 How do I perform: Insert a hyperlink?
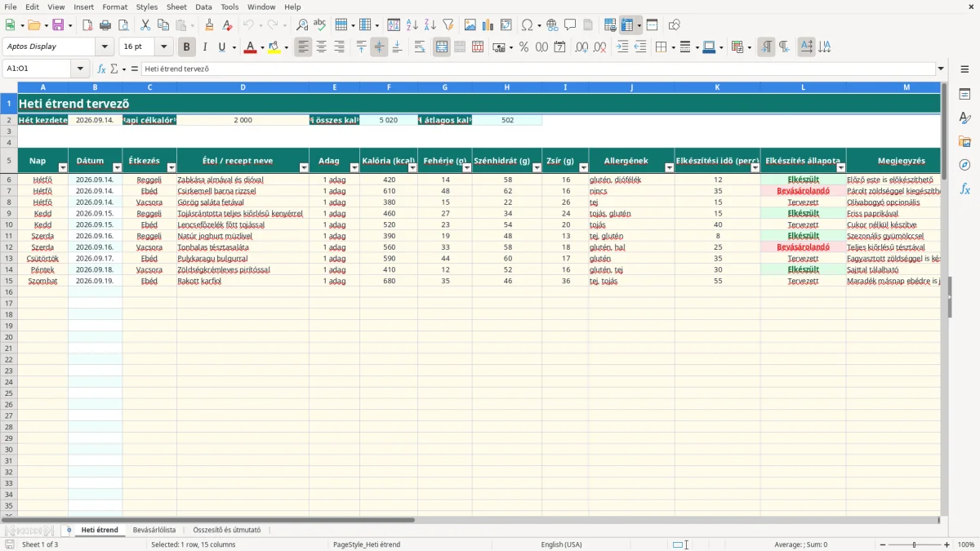coord(552,25)
